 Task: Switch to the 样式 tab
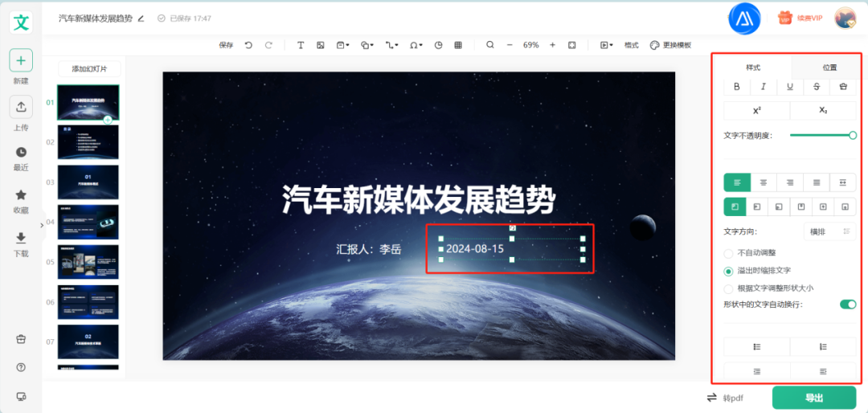point(753,67)
